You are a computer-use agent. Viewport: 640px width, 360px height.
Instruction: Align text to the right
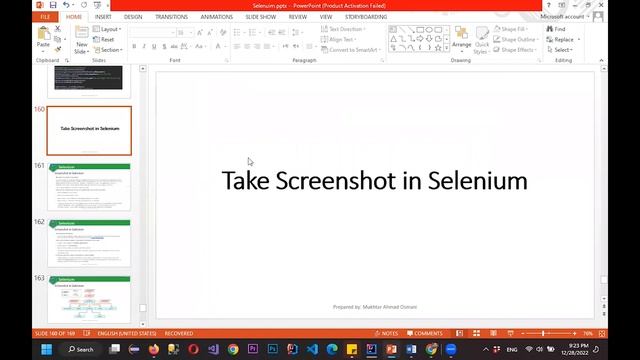coord(257,47)
